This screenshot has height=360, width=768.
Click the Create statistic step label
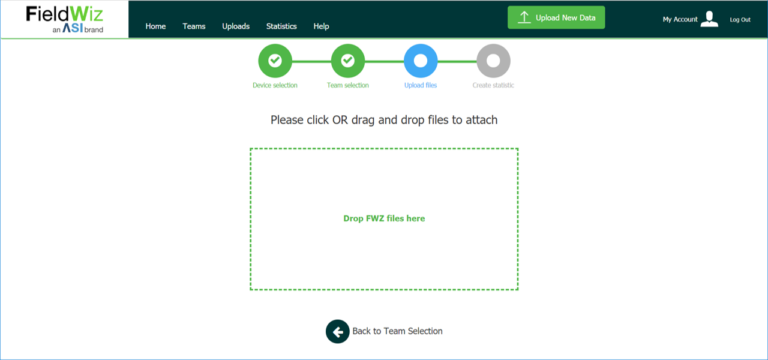(493, 85)
